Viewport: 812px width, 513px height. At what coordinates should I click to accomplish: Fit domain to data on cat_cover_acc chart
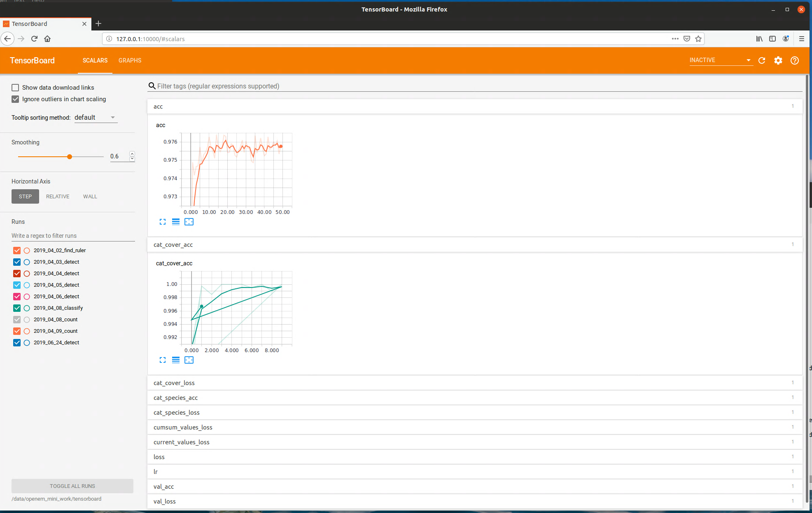coord(189,360)
